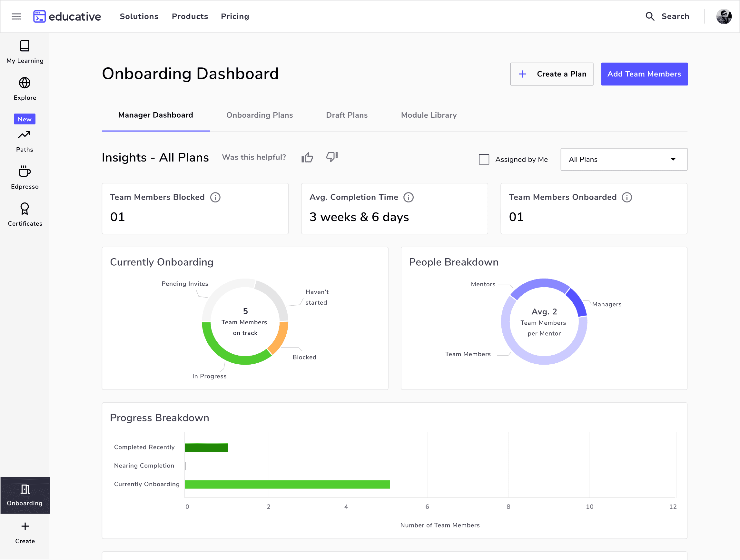Click the thumbs down icon

(332, 157)
